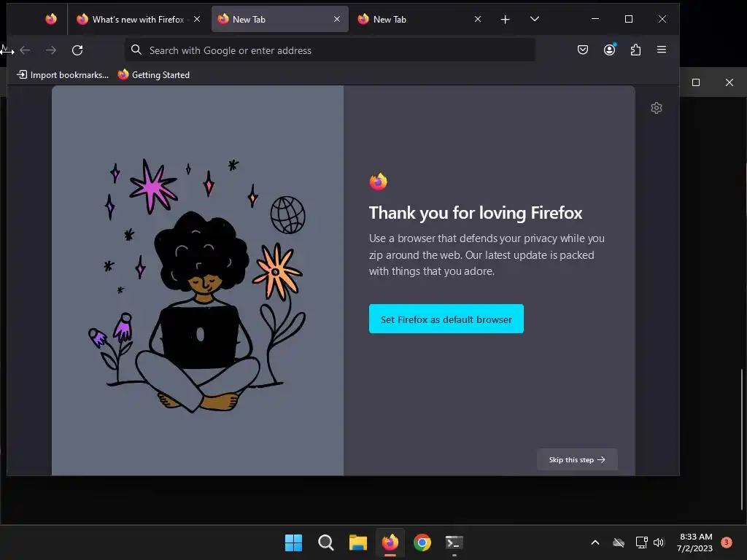Go forward one page
747x560 pixels.
pos(51,50)
